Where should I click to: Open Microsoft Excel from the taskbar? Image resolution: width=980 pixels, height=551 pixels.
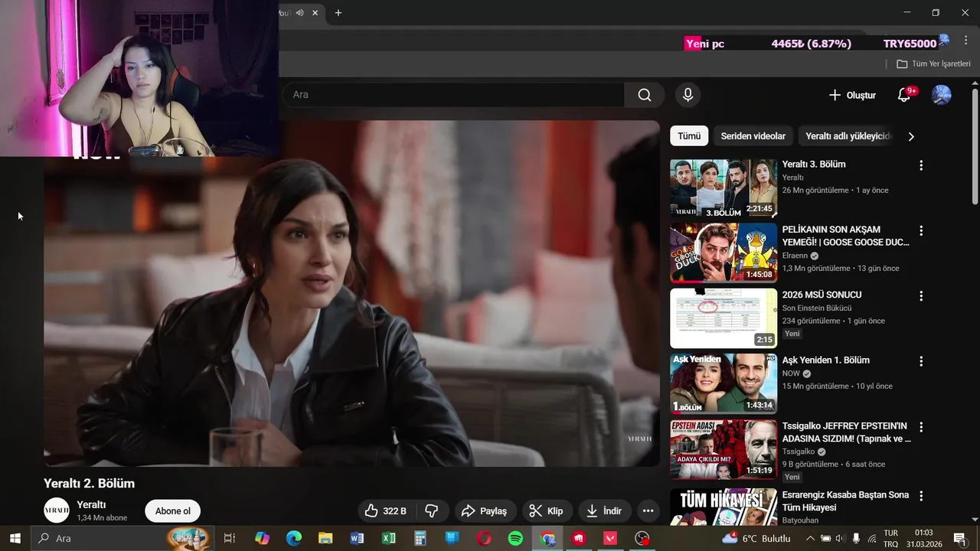pyautogui.click(x=389, y=539)
